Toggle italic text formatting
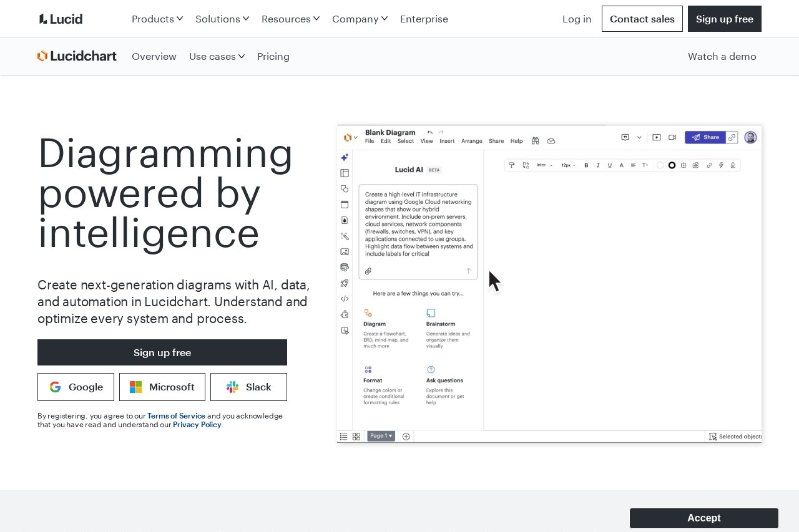This screenshot has width=799, height=532. pyautogui.click(x=598, y=165)
